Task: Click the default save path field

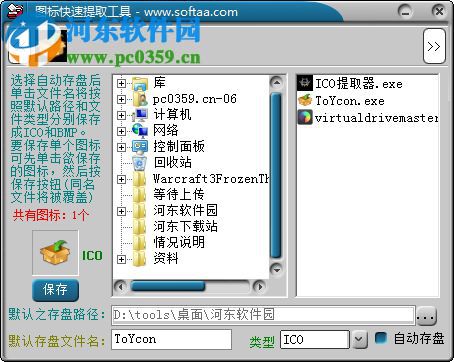Action: (x=263, y=315)
